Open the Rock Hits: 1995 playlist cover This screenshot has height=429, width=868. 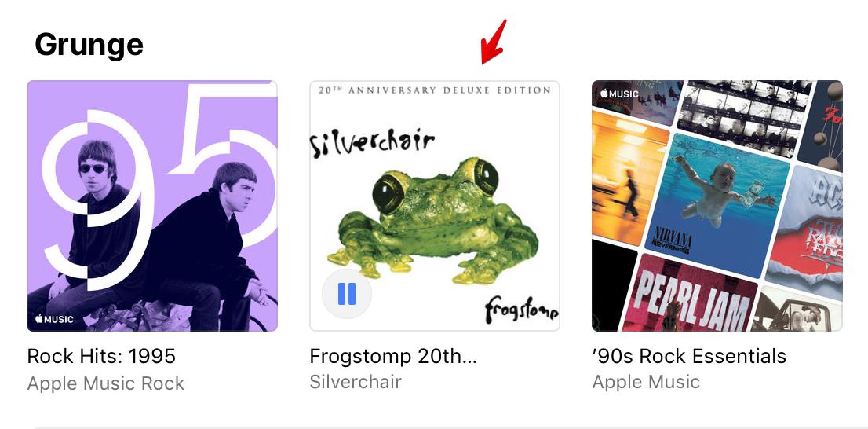click(152, 206)
